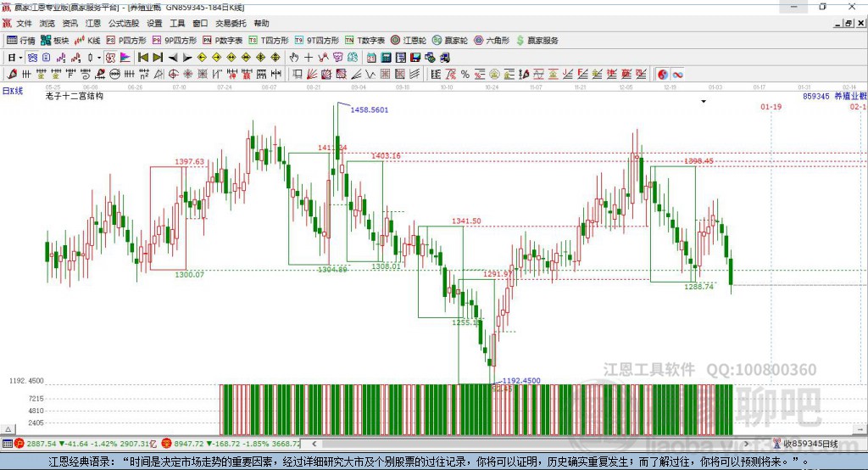This screenshot has width=868, height=470.
Task: Click the 1397.63 price label
Action: coord(189,161)
